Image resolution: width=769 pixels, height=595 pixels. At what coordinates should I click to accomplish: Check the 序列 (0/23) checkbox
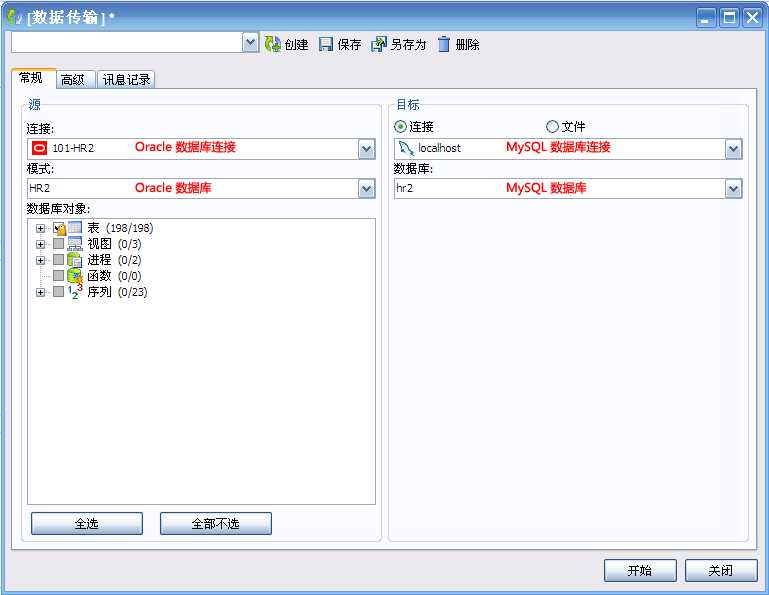pyautogui.click(x=58, y=292)
